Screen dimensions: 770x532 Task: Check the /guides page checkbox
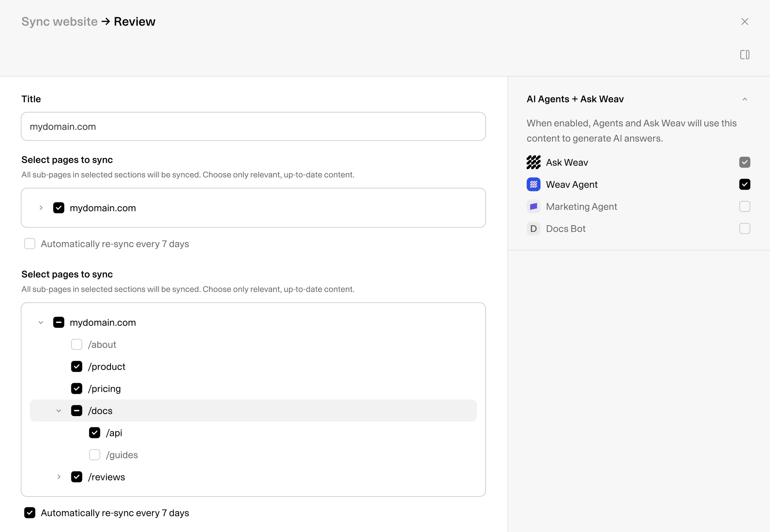click(94, 455)
